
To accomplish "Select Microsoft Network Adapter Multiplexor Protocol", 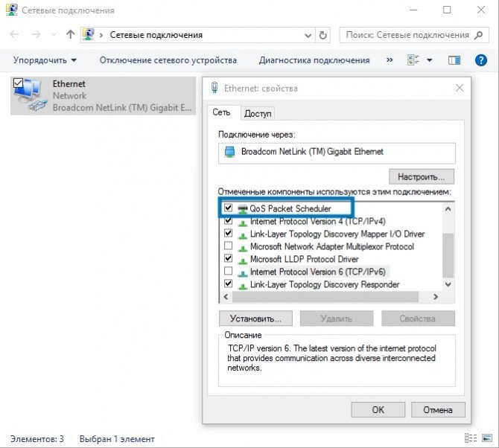I will pos(332,247).
